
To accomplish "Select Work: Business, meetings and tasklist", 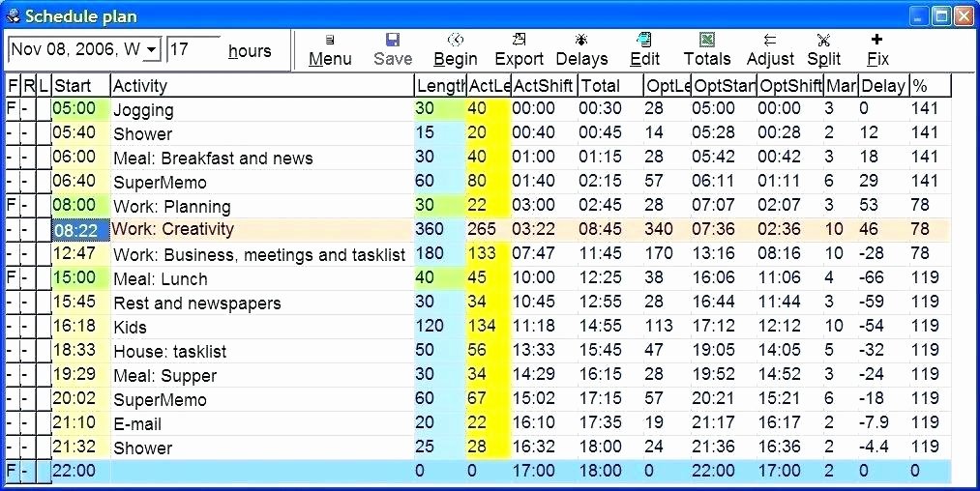I will coord(262,253).
